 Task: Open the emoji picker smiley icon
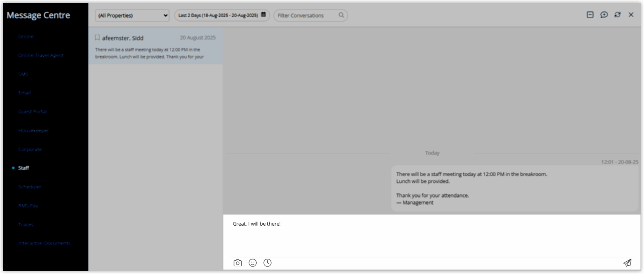coord(253,263)
